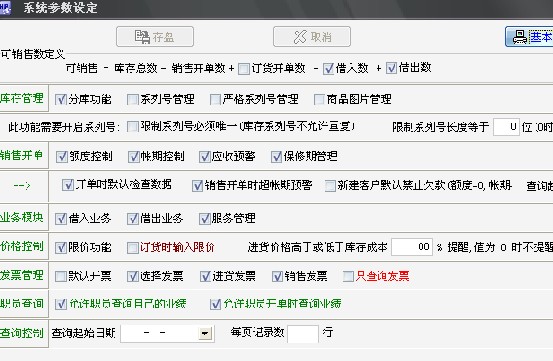Toggle 销售发票 checkbox
Screen dimensions: 553x361
coord(277,276)
